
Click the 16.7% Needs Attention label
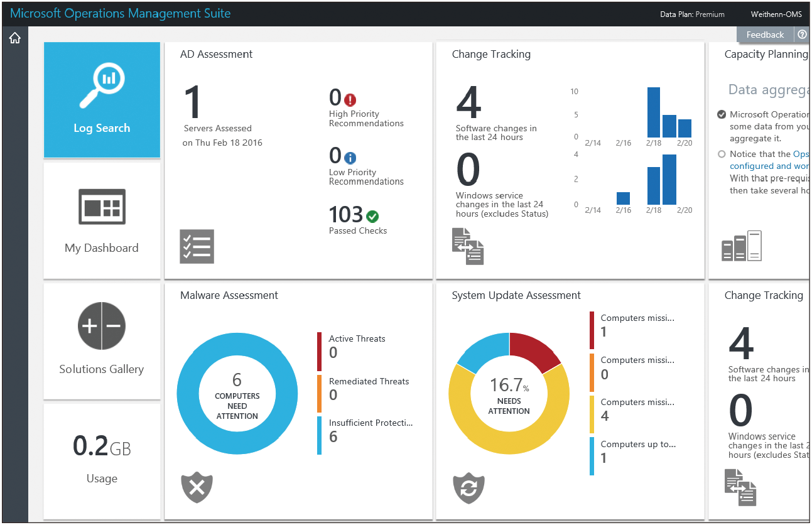point(509,395)
